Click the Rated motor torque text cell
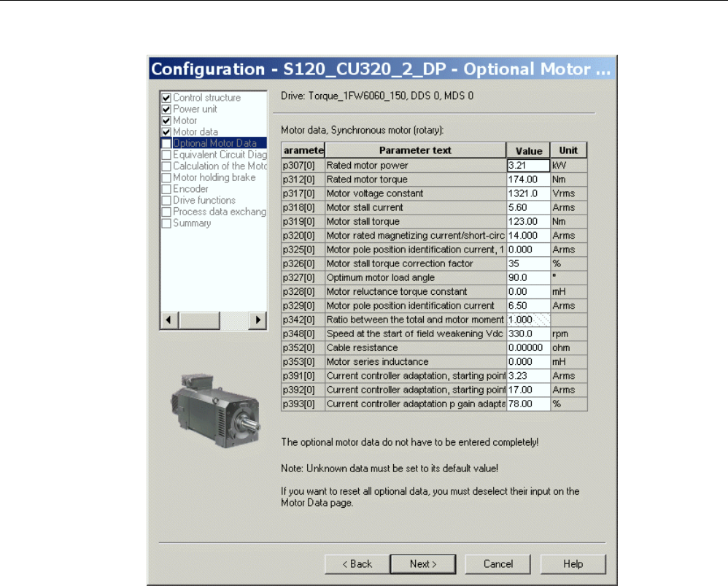 pos(416,180)
